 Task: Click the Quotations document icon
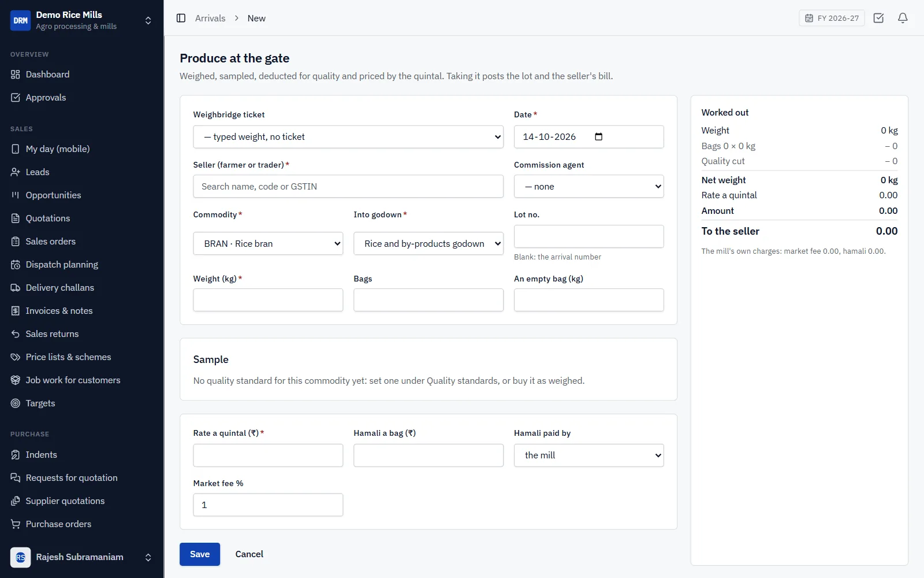pos(16,218)
